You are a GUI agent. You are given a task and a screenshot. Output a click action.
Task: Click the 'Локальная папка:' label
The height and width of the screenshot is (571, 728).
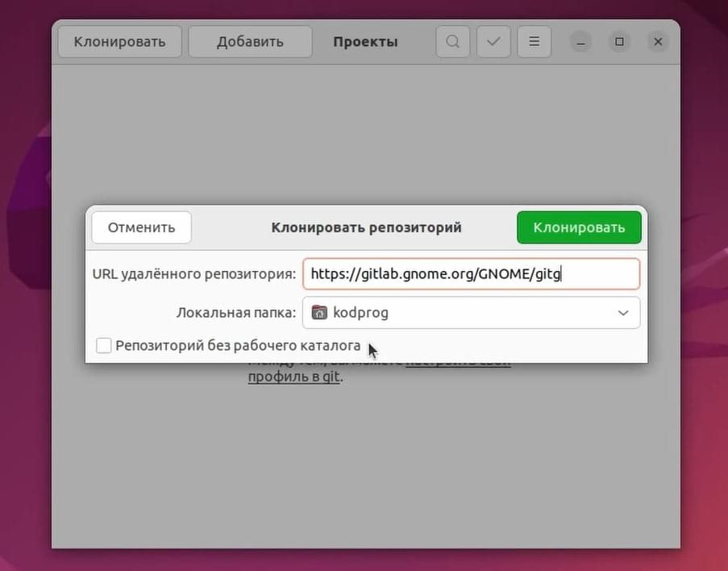236,313
